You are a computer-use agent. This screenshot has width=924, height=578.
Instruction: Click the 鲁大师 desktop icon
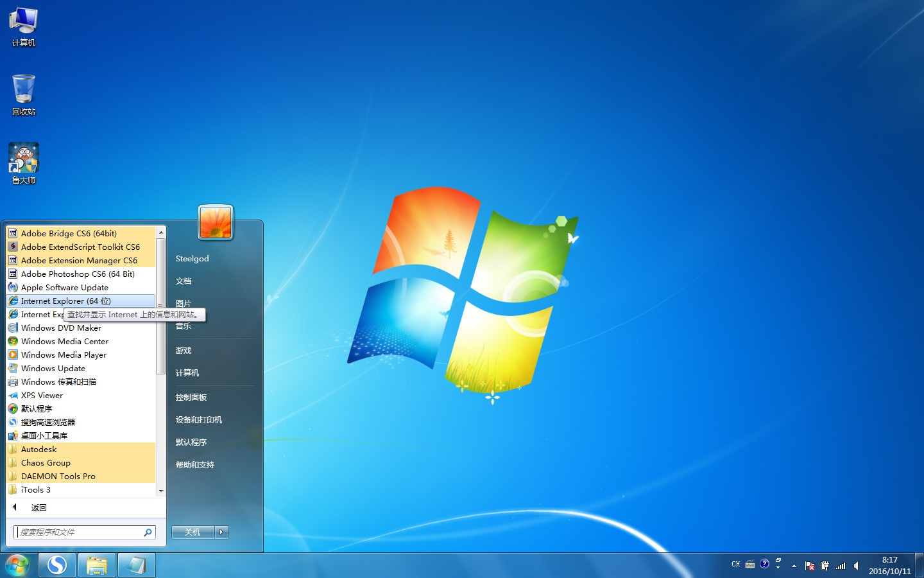click(x=24, y=164)
